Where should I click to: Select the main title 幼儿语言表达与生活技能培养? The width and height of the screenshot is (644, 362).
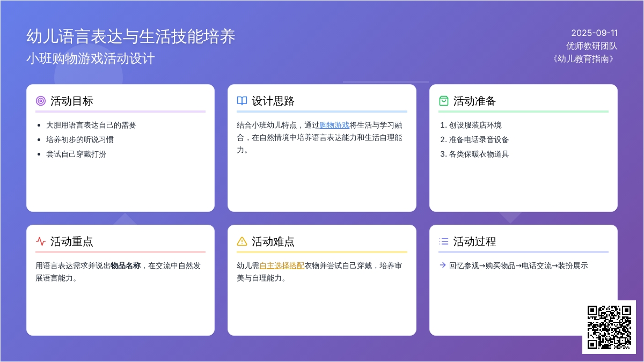(131, 36)
